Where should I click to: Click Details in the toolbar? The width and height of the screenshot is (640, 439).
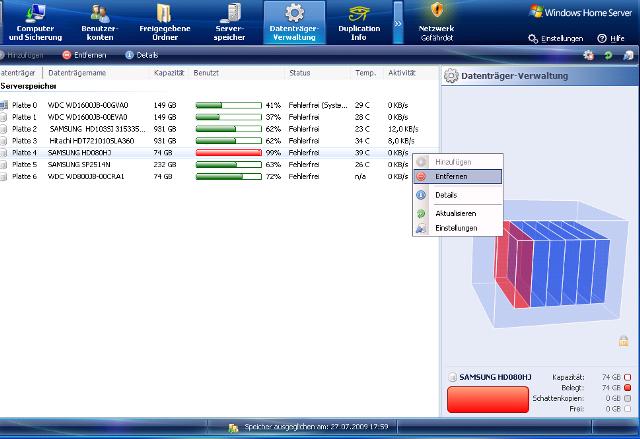point(142,55)
